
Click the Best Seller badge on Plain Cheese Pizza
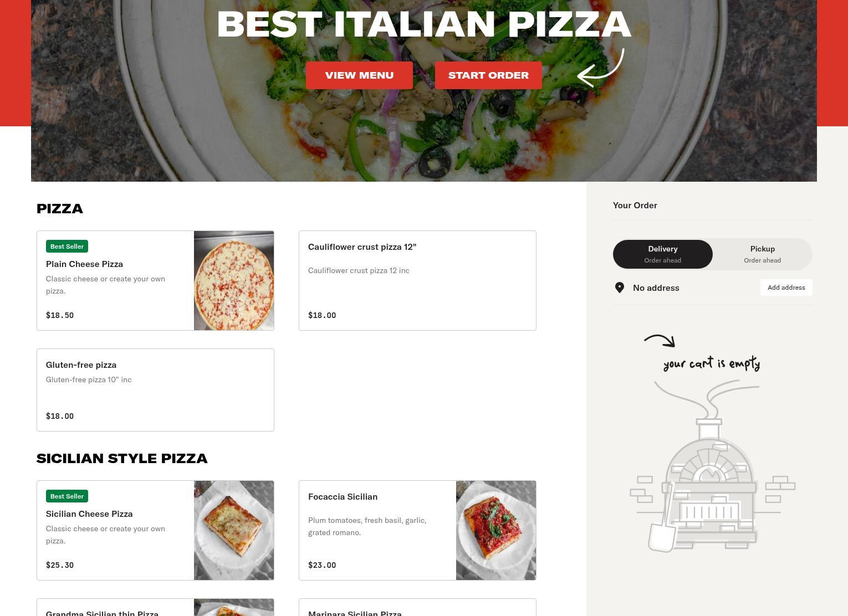pyautogui.click(x=67, y=247)
